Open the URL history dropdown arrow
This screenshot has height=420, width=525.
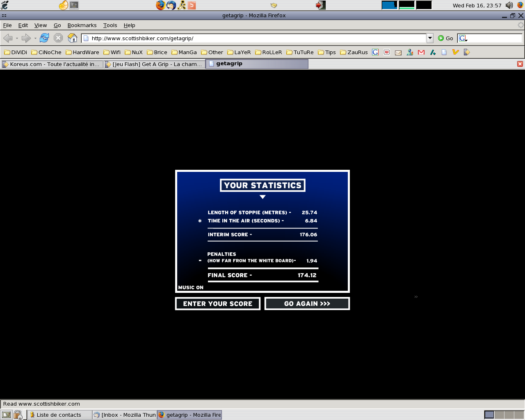coord(430,38)
